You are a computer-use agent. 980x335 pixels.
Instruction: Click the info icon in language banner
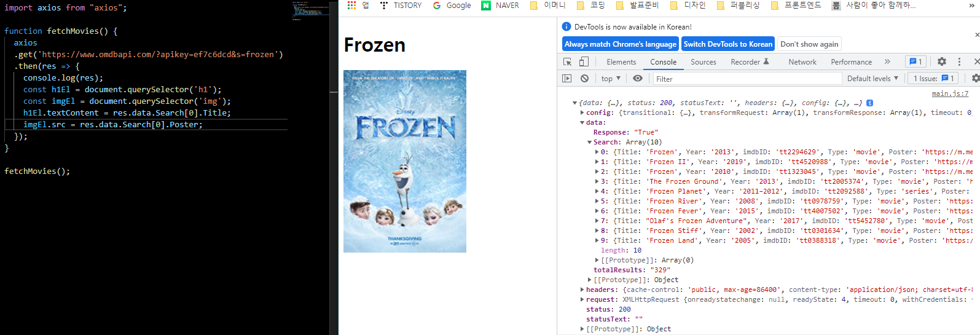(x=566, y=26)
